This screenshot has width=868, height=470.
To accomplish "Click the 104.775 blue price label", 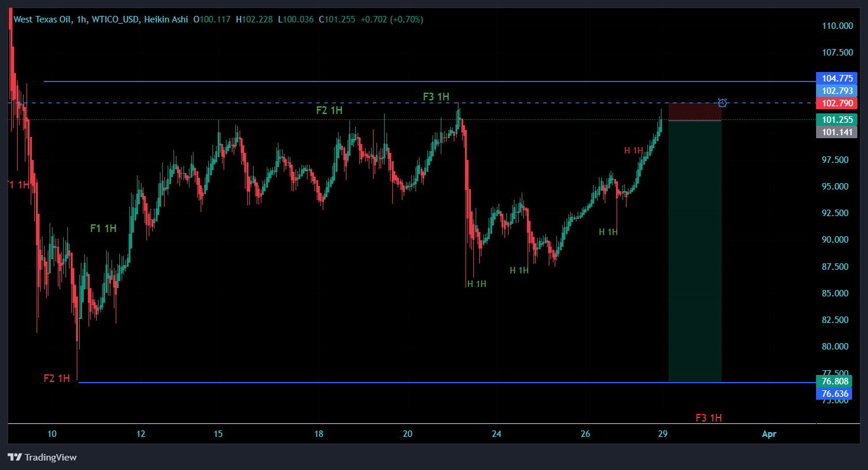I will tap(833, 78).
